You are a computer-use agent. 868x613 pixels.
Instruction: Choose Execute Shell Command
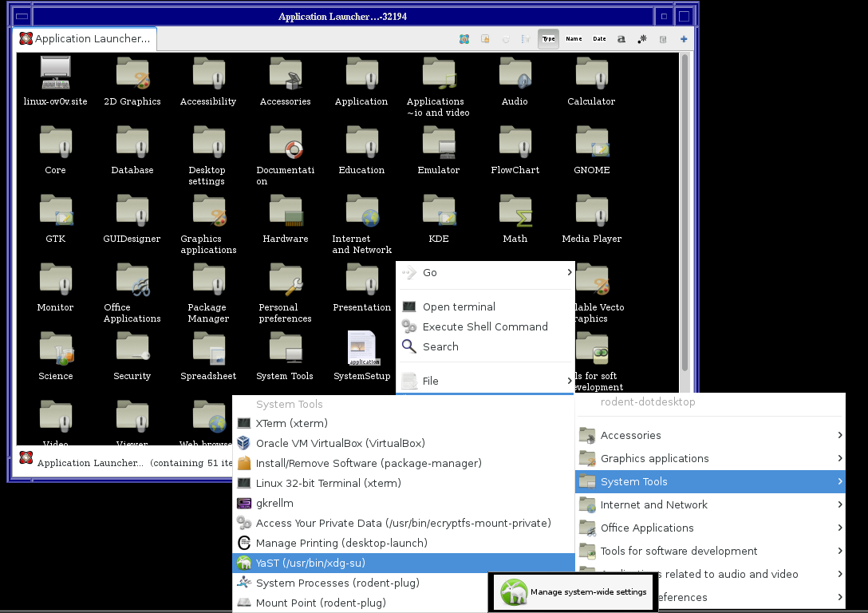(486, 326)
